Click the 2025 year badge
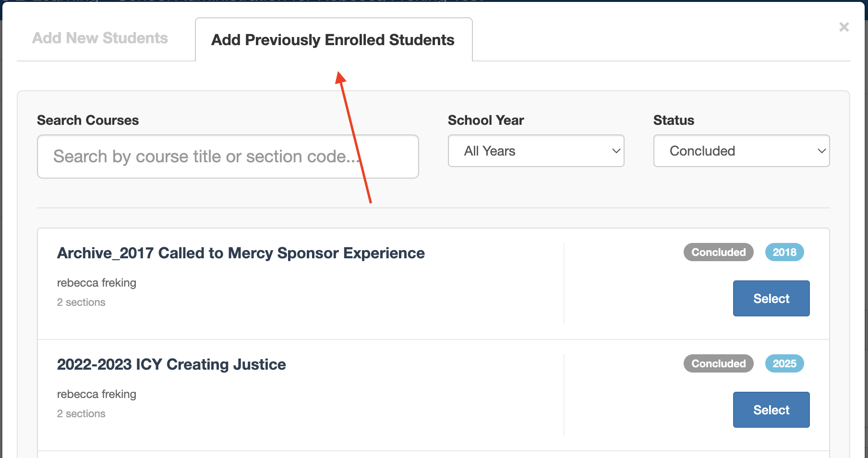The image size is (868, 458). (x=784, y=363)
